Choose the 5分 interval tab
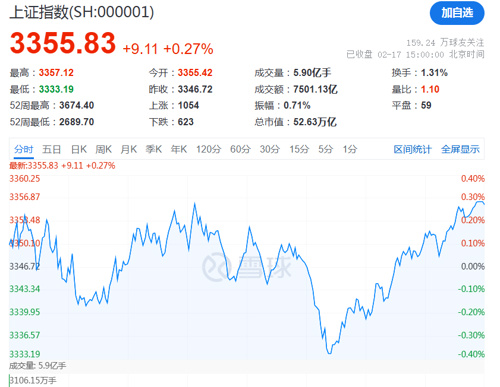 click(x=325, y=149)
